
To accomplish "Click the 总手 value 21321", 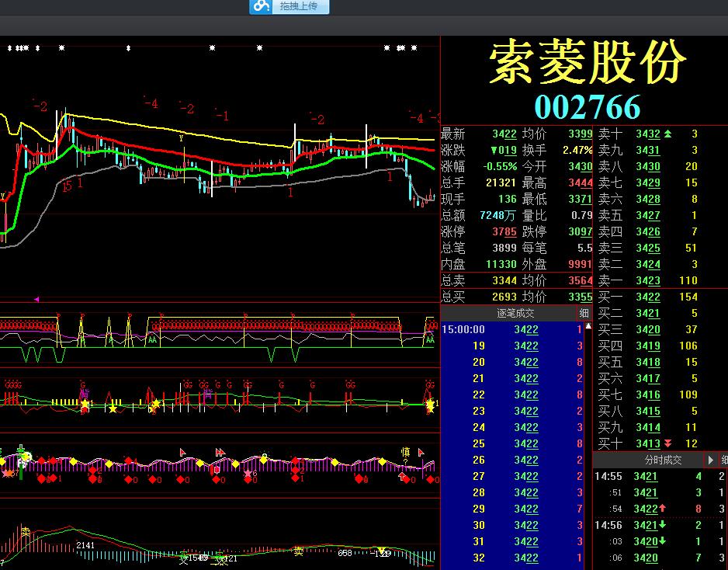I will tap(501, 183).
